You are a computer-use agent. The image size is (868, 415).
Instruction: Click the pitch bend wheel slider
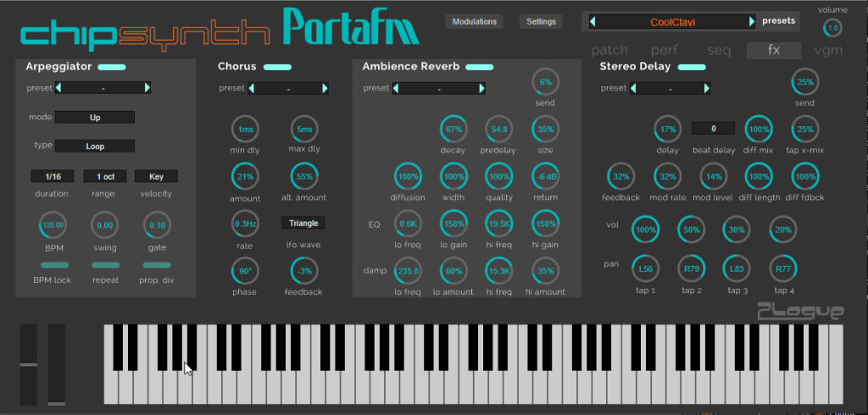[29, 364]
